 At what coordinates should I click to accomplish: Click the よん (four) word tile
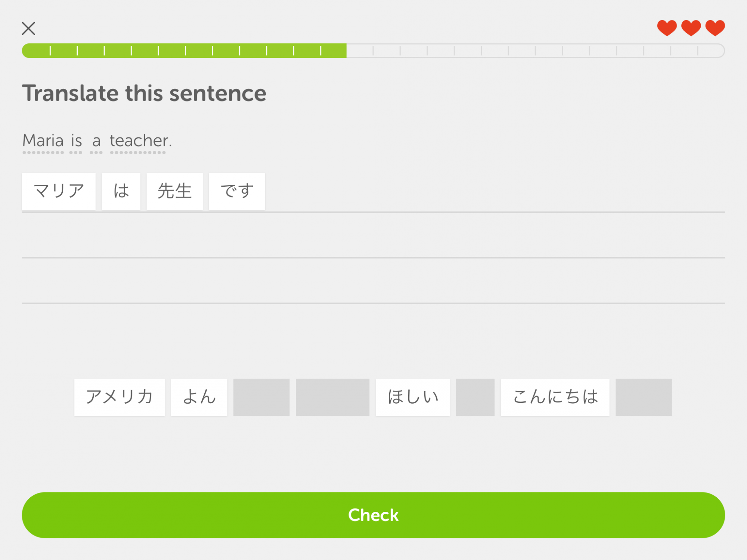pyautogui.click(x=199, y=396)
